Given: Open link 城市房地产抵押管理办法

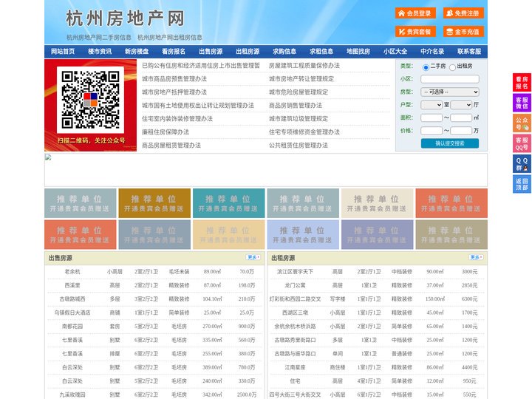Looking at the screenshot, I should [x=174, y=92].
